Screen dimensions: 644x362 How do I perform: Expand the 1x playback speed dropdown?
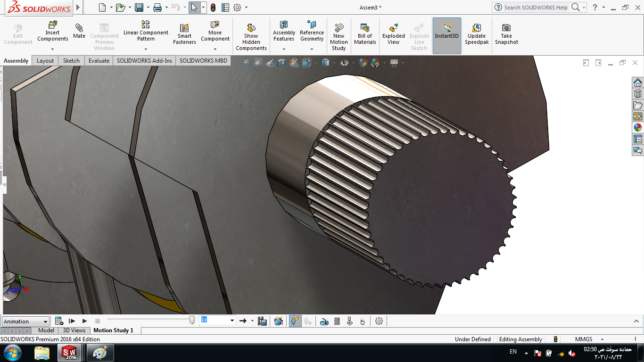coord(232,321)
